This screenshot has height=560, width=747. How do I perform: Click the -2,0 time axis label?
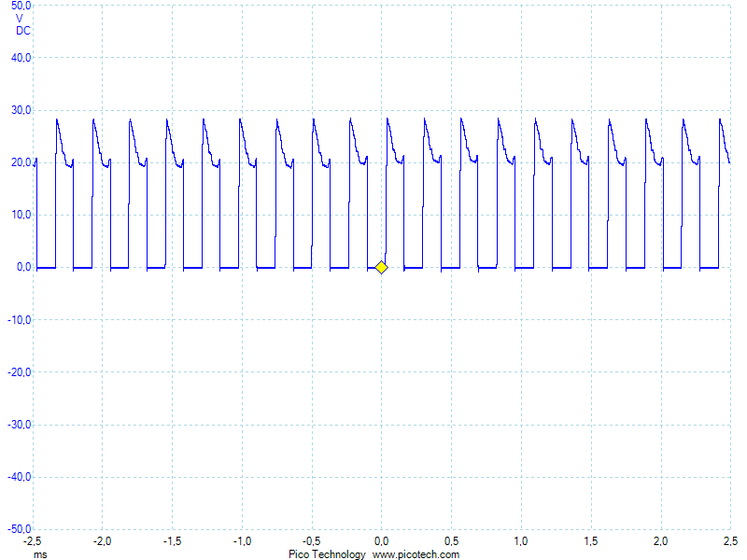pos(102,541)
